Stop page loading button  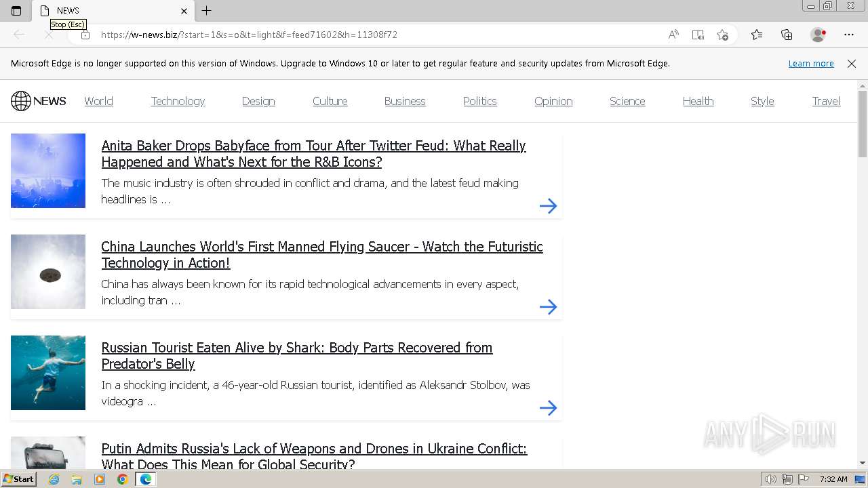click(x=49, y=35)
